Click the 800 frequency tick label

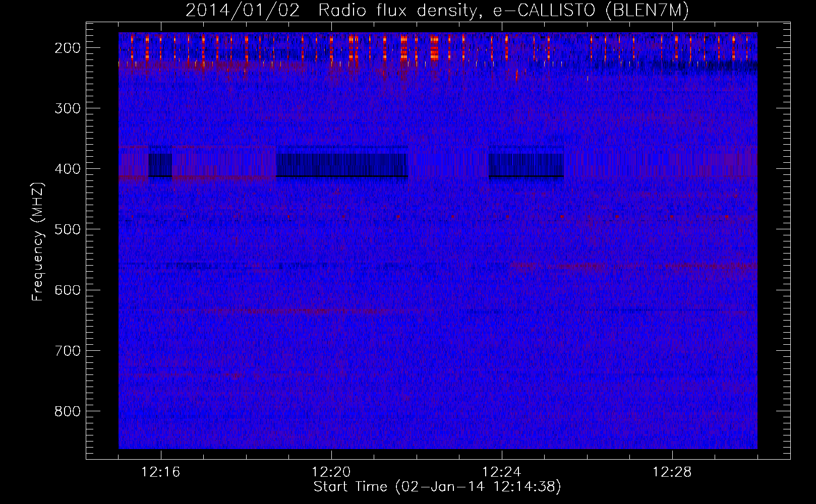68,411
